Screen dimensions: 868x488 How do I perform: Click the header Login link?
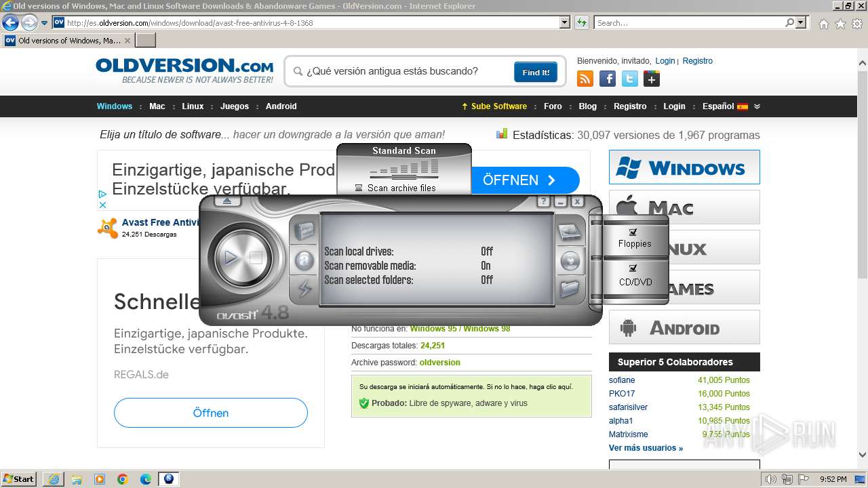(665, 61)
